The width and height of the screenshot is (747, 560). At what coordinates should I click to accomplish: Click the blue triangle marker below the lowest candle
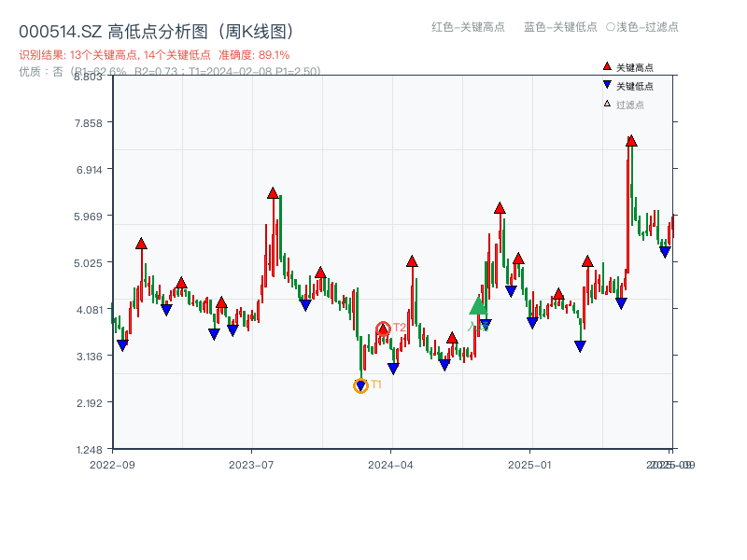[x=360, y=385]
